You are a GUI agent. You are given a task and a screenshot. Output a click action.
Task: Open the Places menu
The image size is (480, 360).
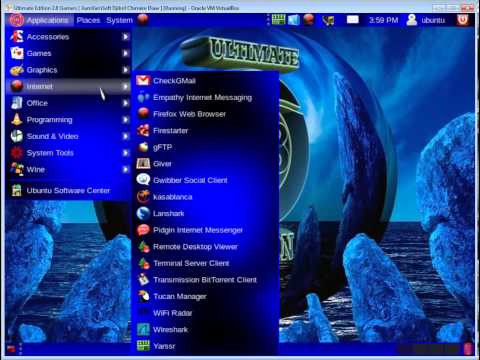[88, 20]
